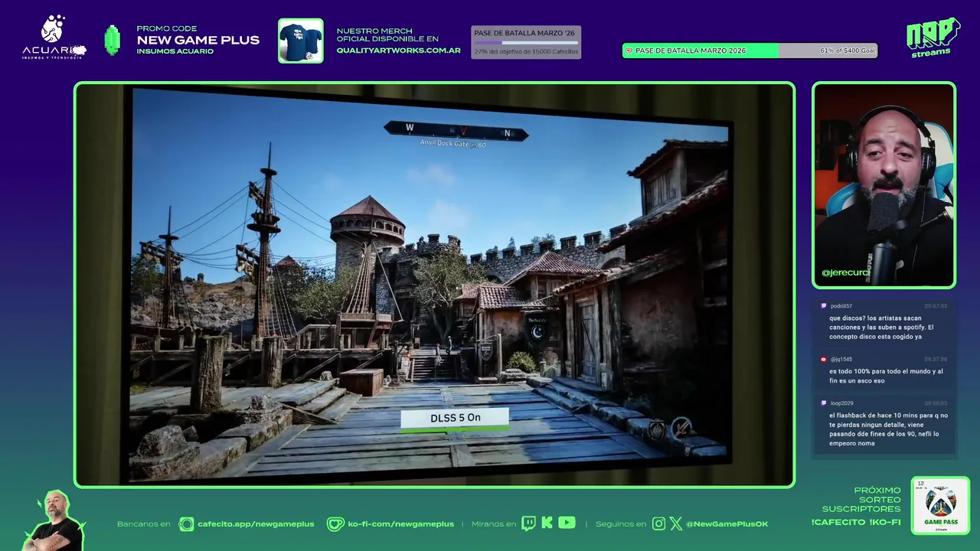Click the '61% of $400 Goal' text

coord(847,51)
